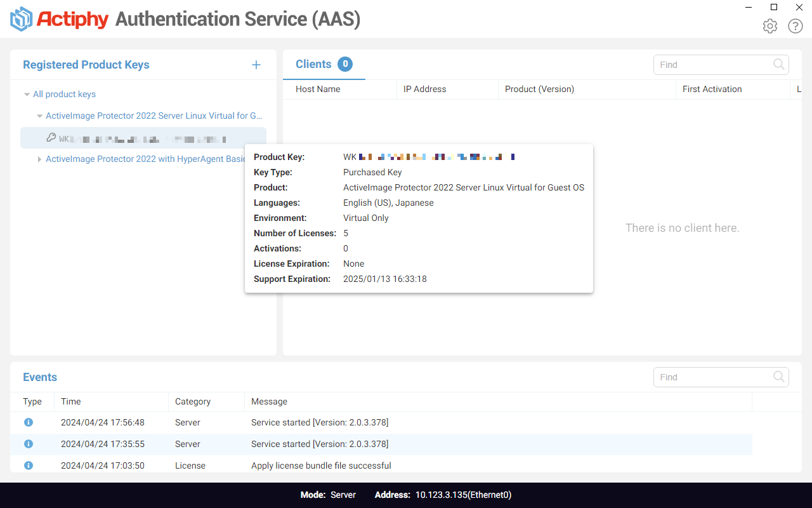Open the help question mark icon
Viewport: 812px width, 508px height.
coord(796,26)
